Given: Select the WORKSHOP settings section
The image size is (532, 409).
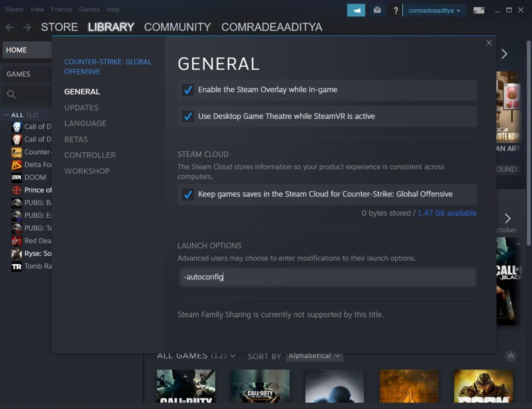Looking at the screenshot, I should (87, 171).
